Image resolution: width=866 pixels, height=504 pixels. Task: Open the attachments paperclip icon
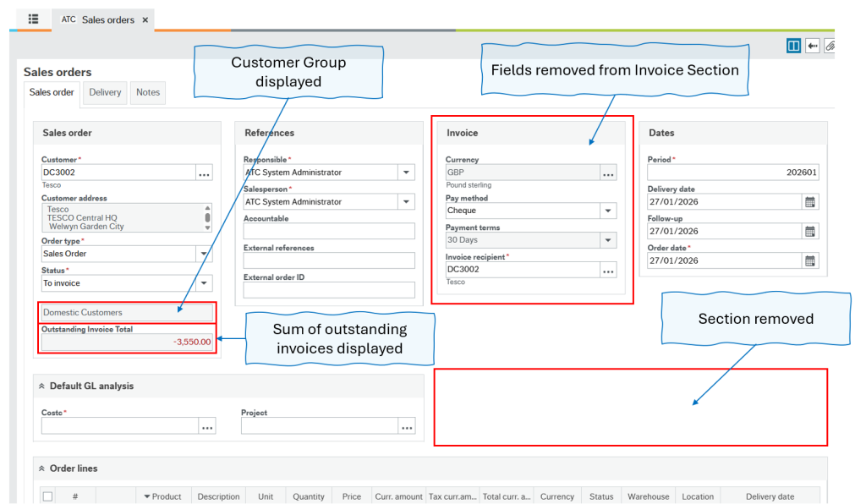pos(832,46)
